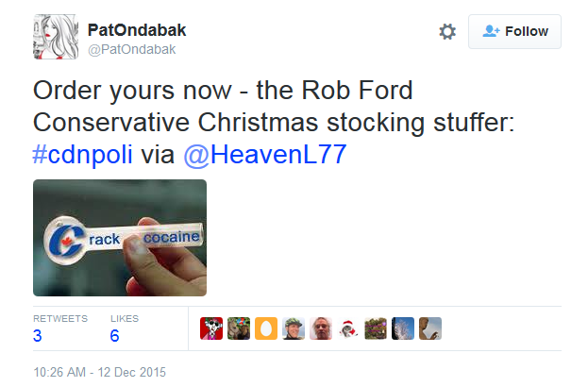588x387 pixels.
Task: Select the blue sky tree avatar
Action: point(403,328)
